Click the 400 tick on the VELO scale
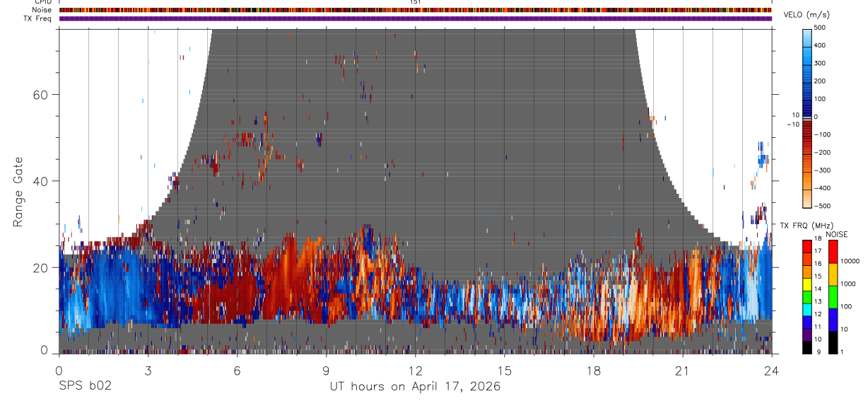Image resolution: width=868 pixels, height=401 pixels. (x=821, y=45)
